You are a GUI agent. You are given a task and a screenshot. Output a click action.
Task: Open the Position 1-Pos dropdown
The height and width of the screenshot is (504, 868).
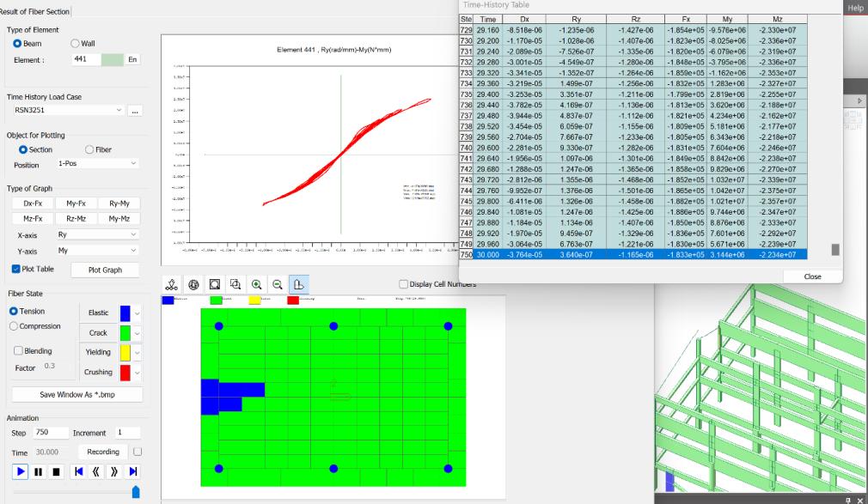pos(132,164)
